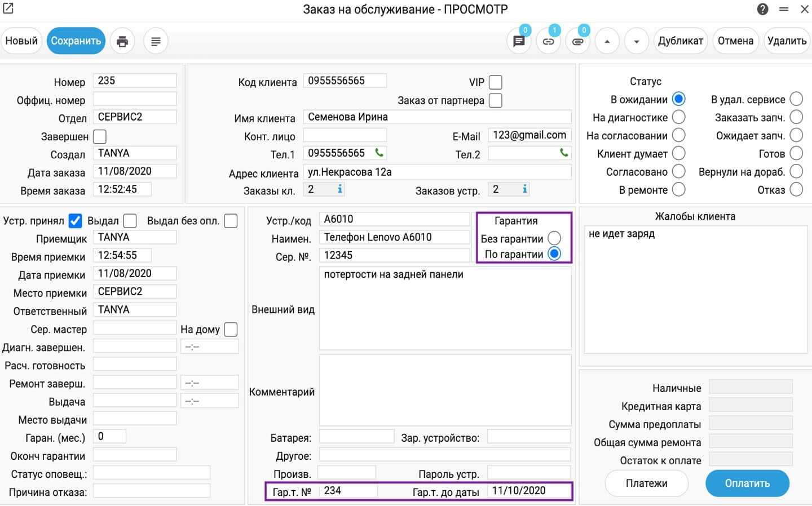
Task: Go to next order with down arrow
Action: click(x=636, y=41)
